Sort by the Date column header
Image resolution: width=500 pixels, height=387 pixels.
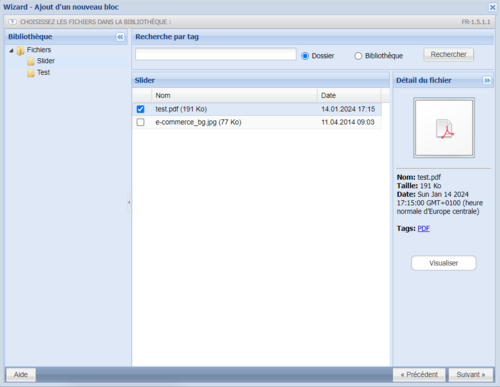(x=349, y=96)
